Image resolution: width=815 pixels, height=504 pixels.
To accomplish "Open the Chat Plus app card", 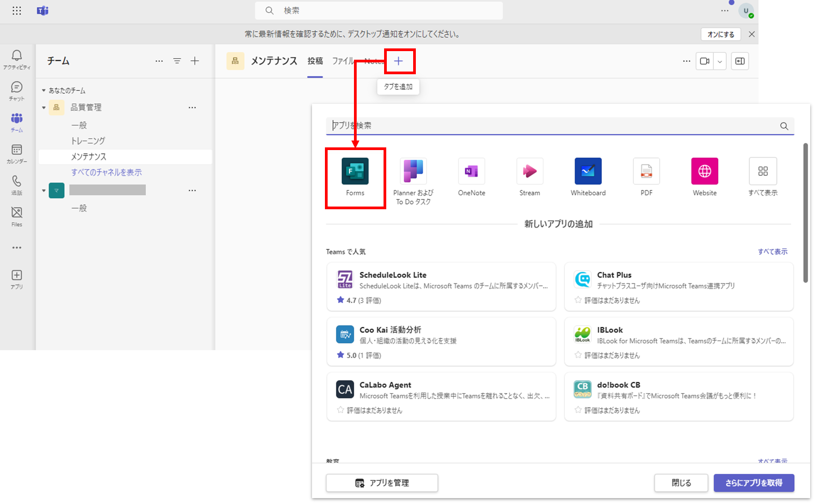I will [x=679, y=287].
